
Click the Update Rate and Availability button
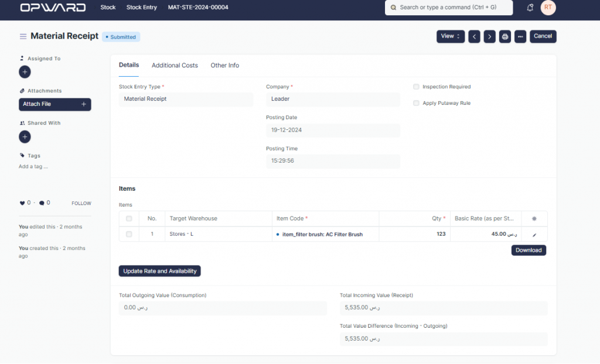click(160, 271)
